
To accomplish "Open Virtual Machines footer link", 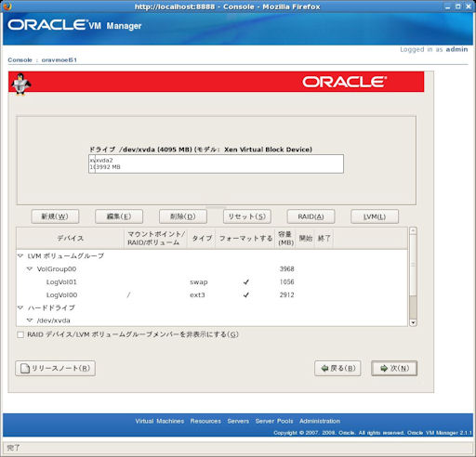I will pos(160,421).
